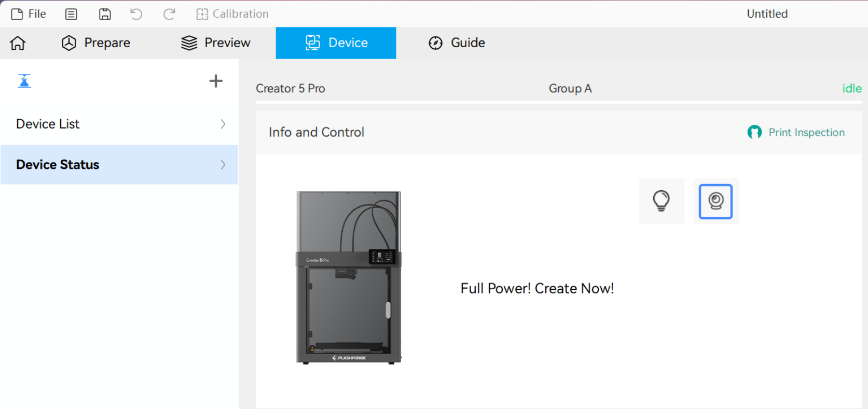The image size is (868, 409).
Task: Expand Device List chevron arrow
Action: pos(223,124)
